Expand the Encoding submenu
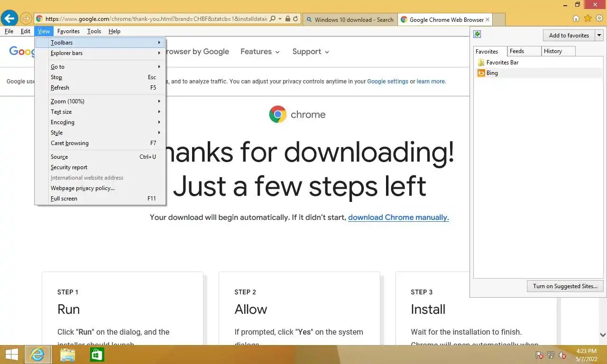 pyautogui.click(x=101, y=122)
